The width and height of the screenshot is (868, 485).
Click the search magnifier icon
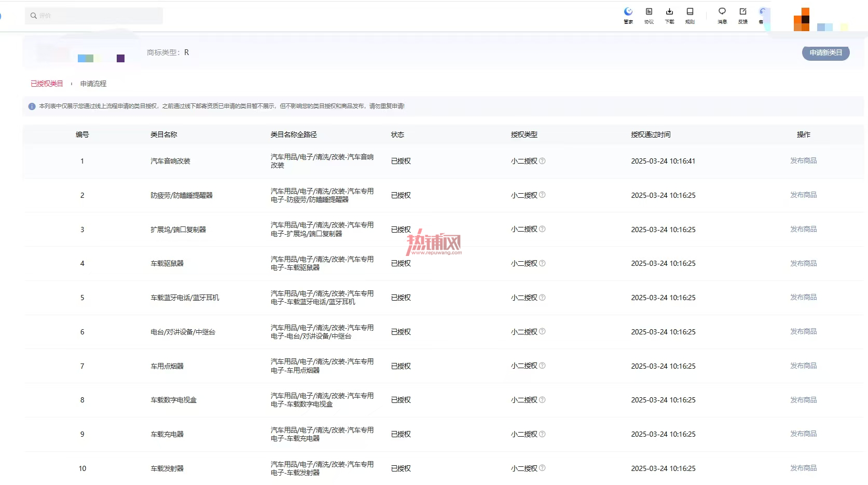(x=34, y=16)
